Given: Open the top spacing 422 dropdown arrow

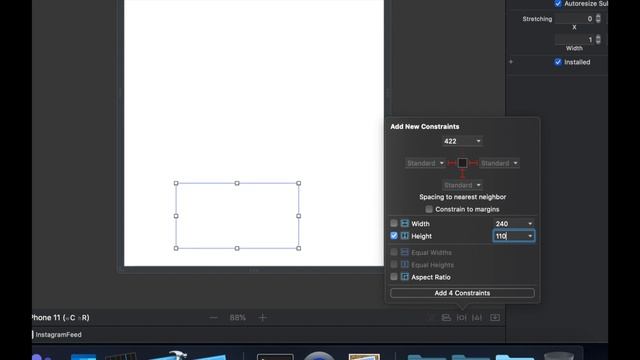Looking at the screenshot, I should [478, 141].
